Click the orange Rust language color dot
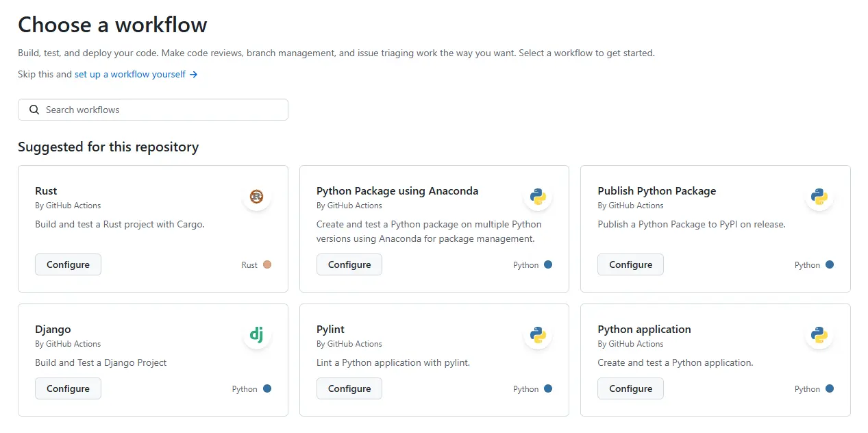The image size is (868, 433). tap(267, 264)
